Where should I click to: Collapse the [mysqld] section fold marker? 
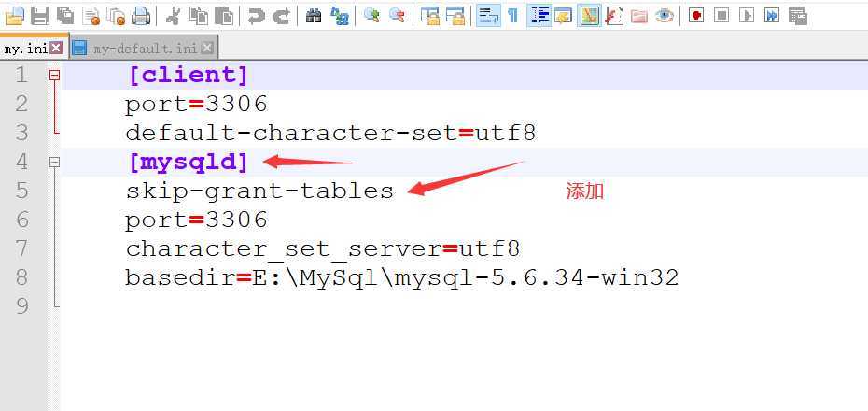[x=54, y=163]
